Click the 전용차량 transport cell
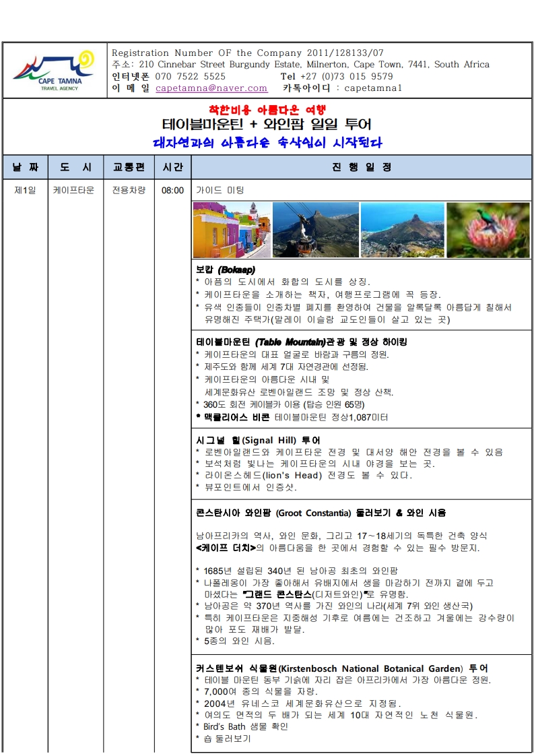Image resolution: width=534 pixels, height=756 pixels. click(128, 191)
